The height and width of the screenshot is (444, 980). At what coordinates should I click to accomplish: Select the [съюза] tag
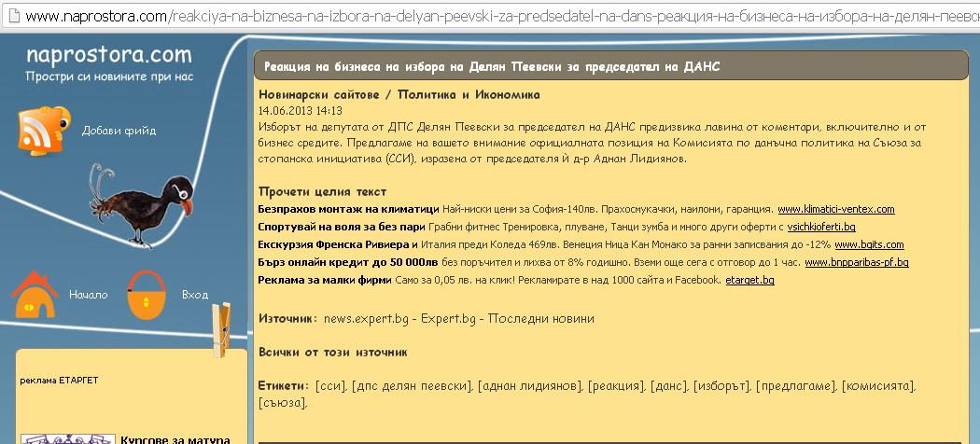click(283, 403)
